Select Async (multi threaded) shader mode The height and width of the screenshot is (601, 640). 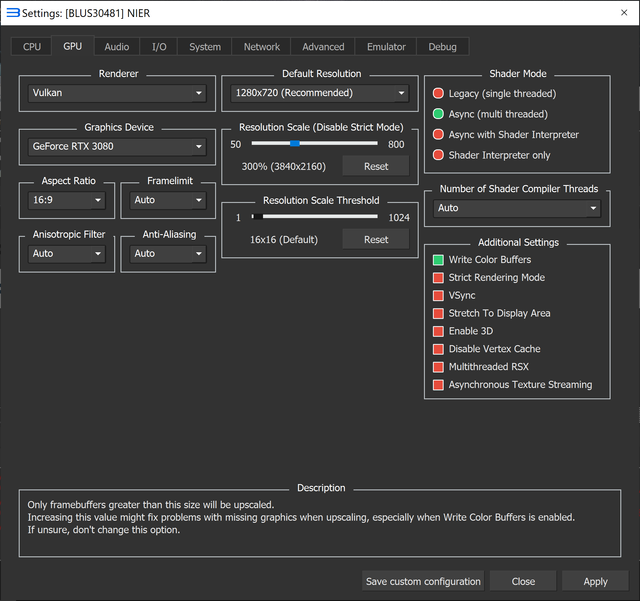tap(490, 114)
